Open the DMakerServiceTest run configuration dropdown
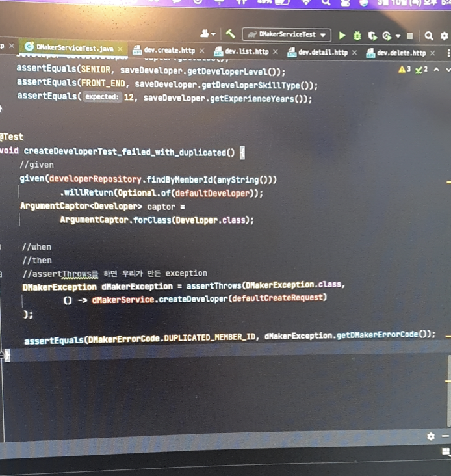 (x=287, y=34)
